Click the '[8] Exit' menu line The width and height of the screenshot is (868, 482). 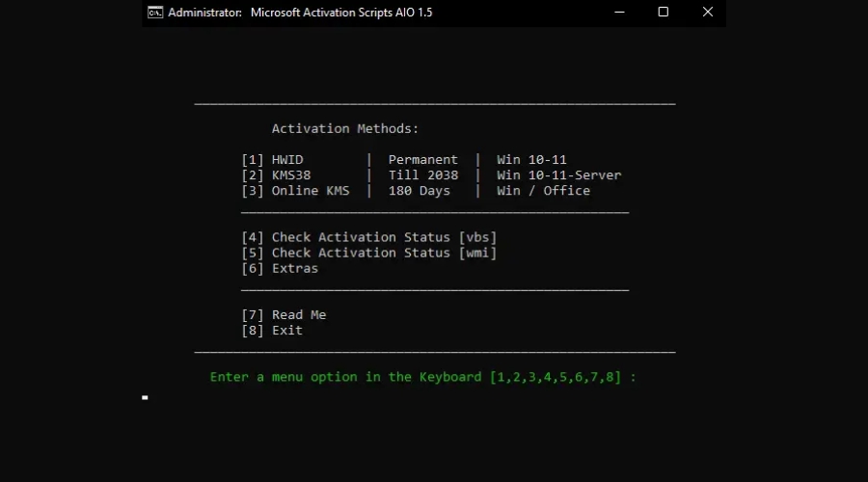pos(272,330)
